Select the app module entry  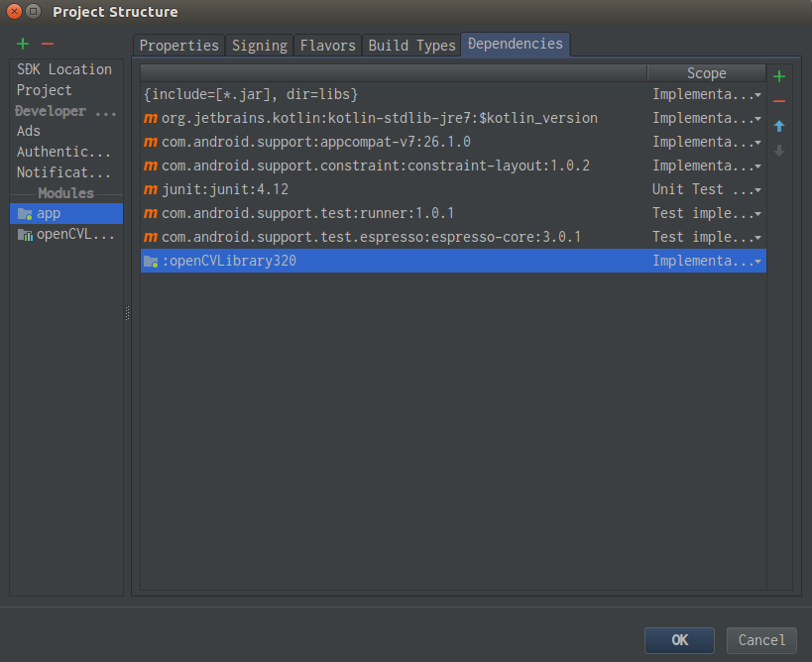[x=66, y=214]
